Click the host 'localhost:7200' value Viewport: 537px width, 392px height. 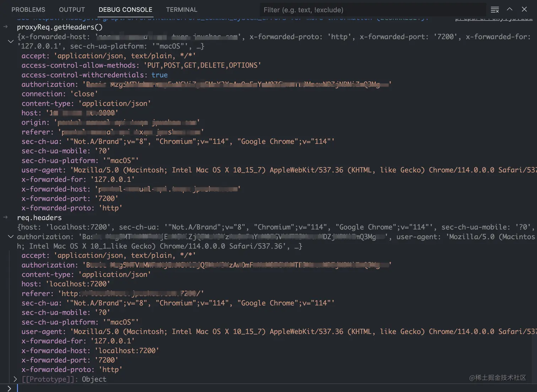(78, 284)
